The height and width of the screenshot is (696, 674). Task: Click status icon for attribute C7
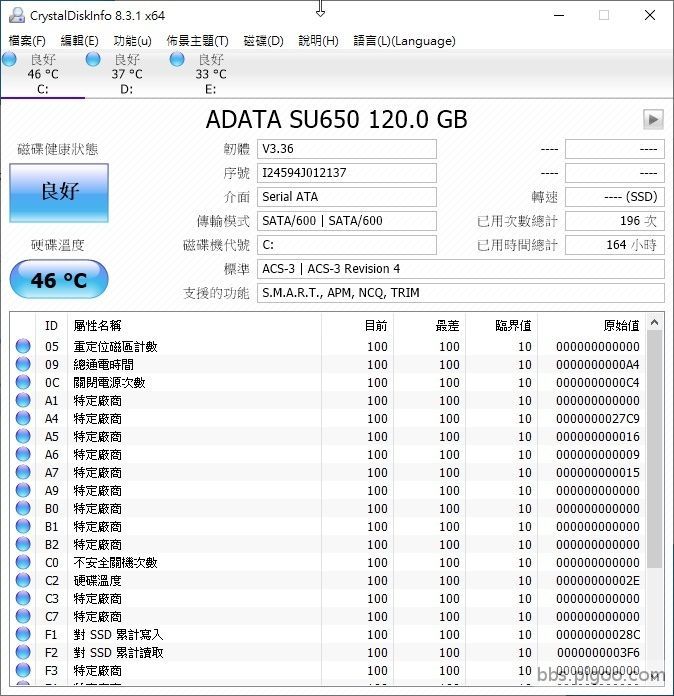[x=23, y=617]
